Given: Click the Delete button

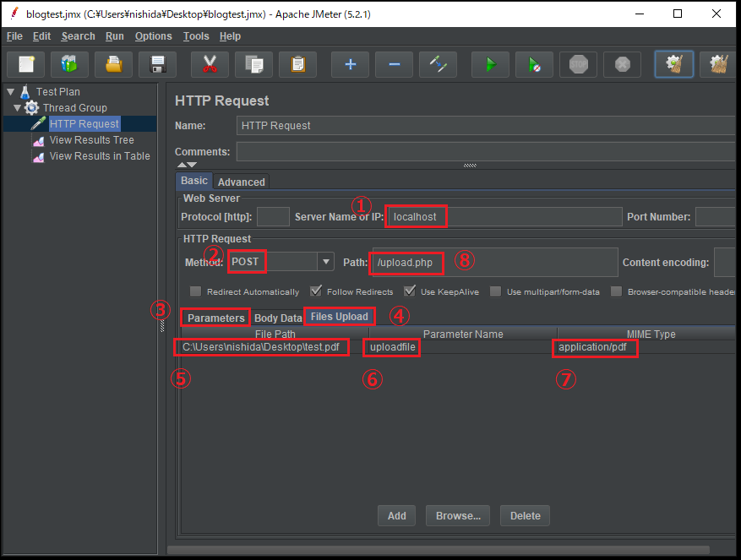Looking at the screenshot, I should (525, 515).
